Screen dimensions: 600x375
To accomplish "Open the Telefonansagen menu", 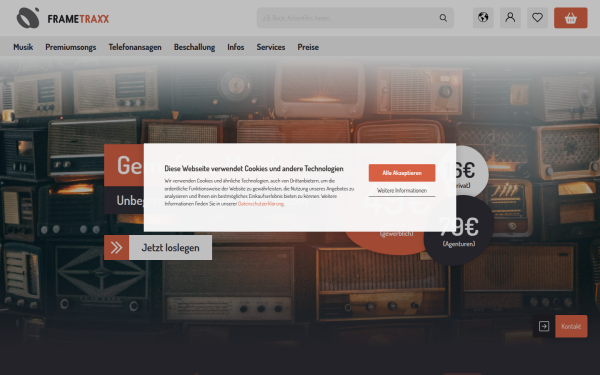I will tap(135, 47).
